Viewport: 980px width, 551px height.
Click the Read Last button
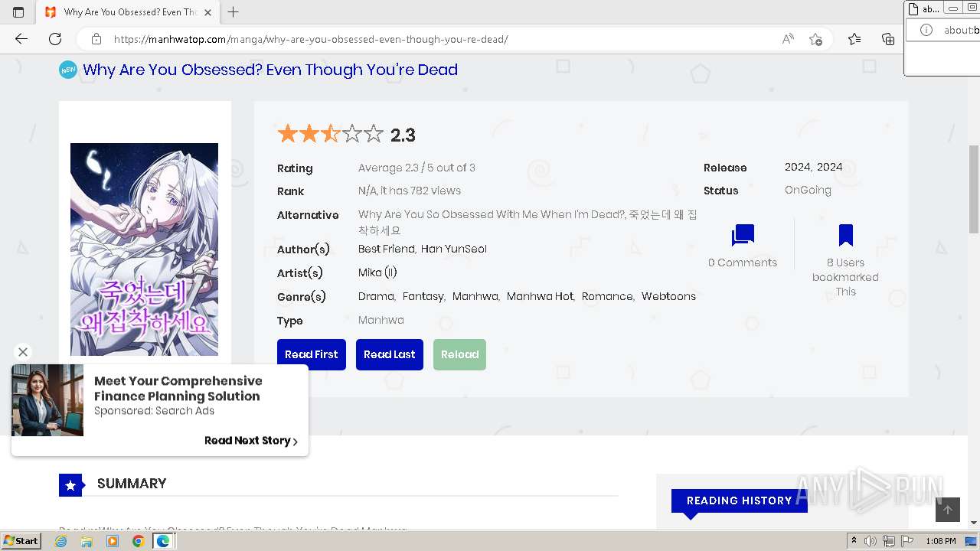click(390, 354)
